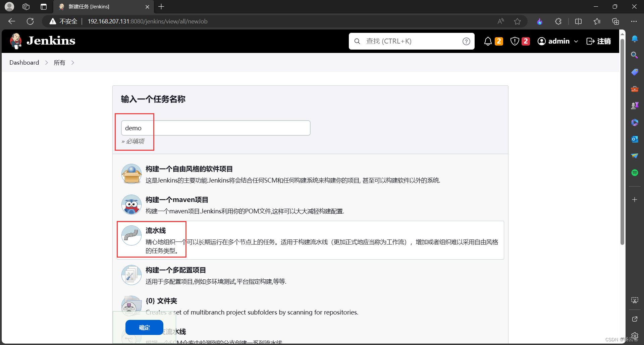Open the sidebar Spotify icon
644x345 pixels.
click(635, 172)
